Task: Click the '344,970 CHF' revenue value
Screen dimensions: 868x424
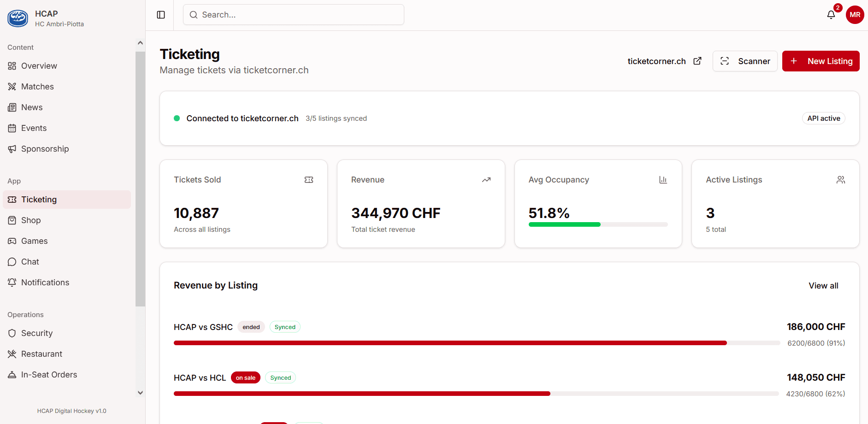Action: pos(396,213)
